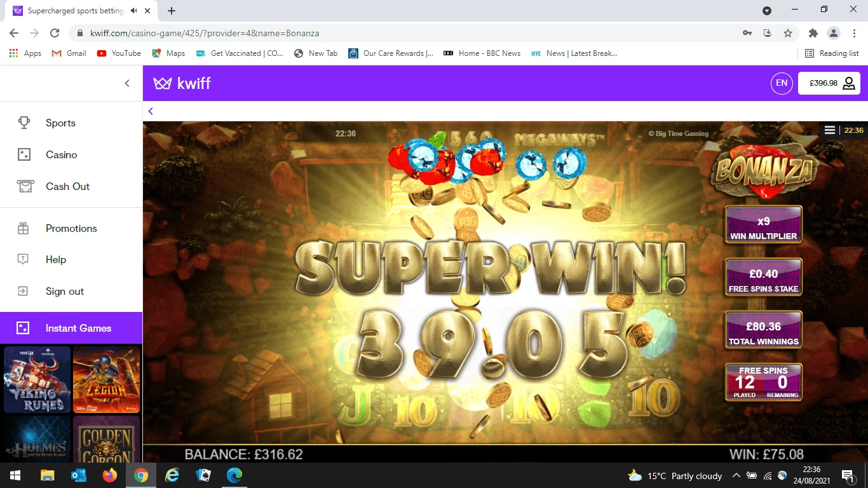This screenshot has width=868, height=488.
Task: Open the weather widget Partly cloudy
Action: coord(675,475)
